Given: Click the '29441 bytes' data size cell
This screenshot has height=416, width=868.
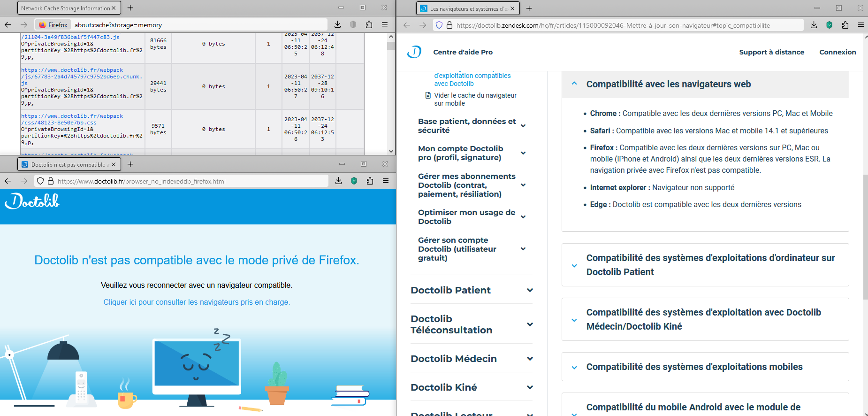Looking at the screenshot, I should (x=158, y=86).
